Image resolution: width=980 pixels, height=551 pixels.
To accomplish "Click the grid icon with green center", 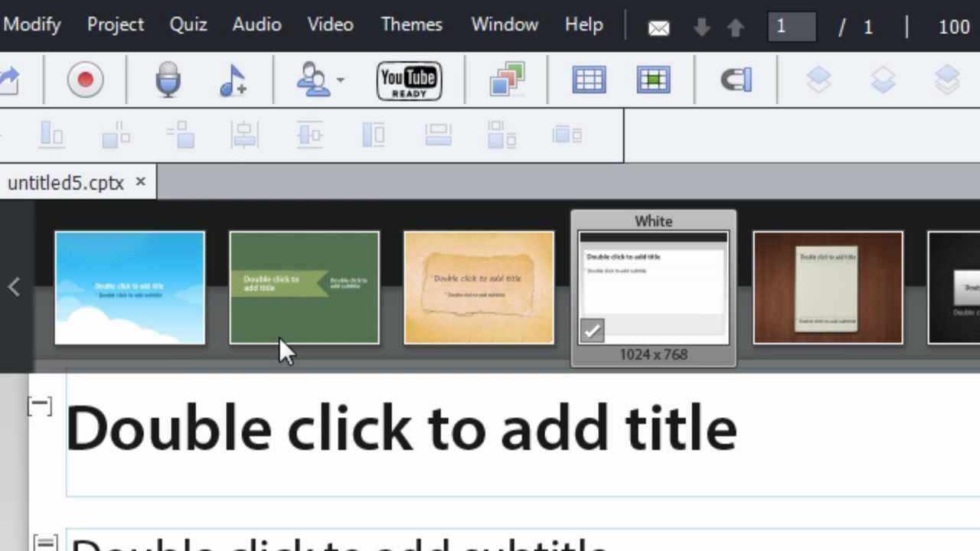I will click(x=653, y=80).
